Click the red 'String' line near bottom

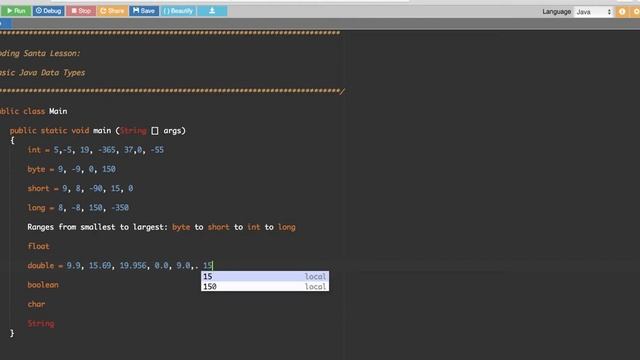click(41, 323)
